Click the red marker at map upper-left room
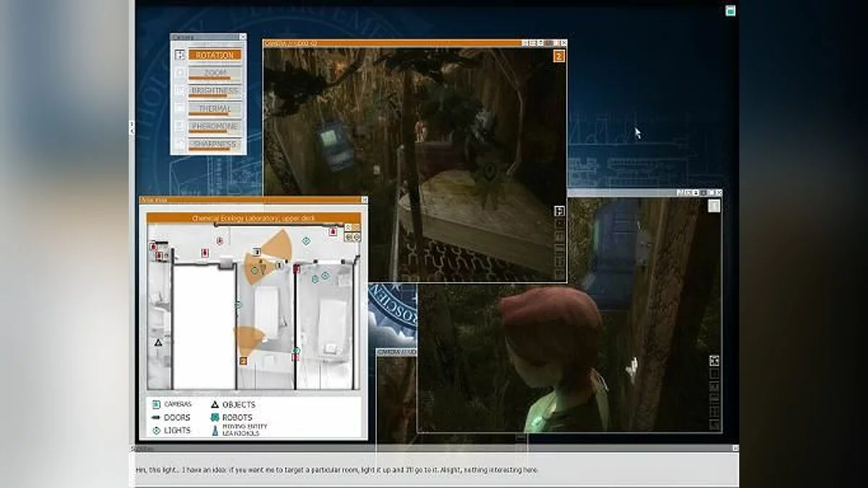 click(153, 247)
